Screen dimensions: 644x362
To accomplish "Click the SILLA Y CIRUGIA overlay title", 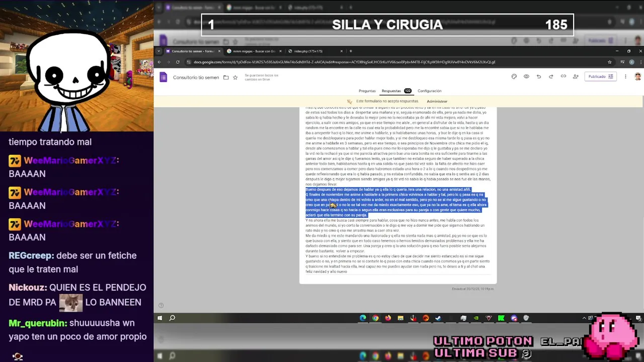I will 387,25.
